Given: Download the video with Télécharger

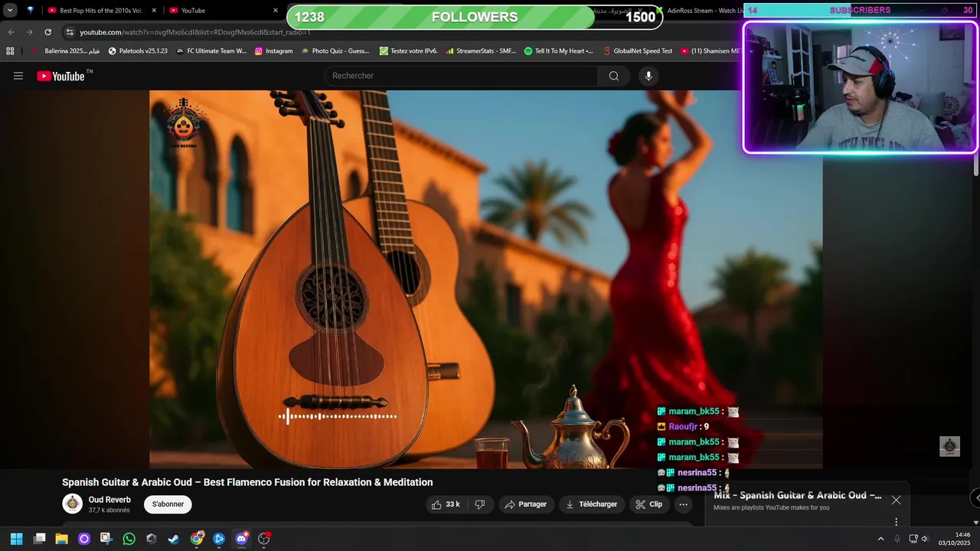Looking at the screenshot, I should point(591,504).
